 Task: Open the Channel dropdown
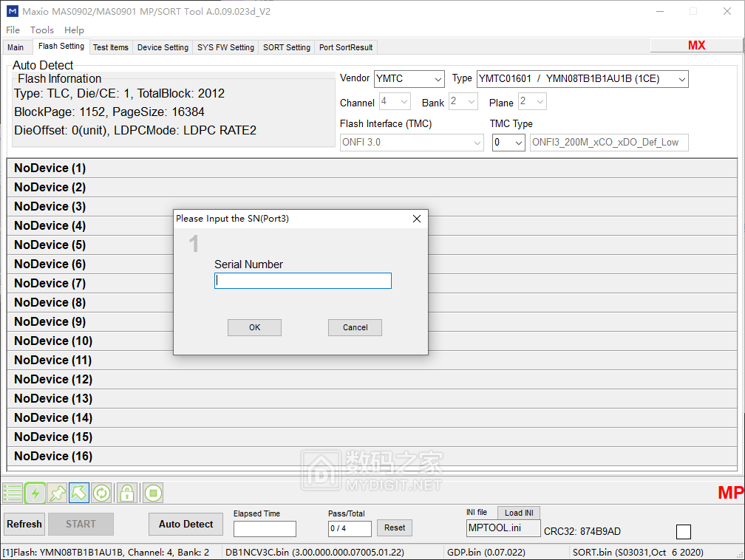395,101
